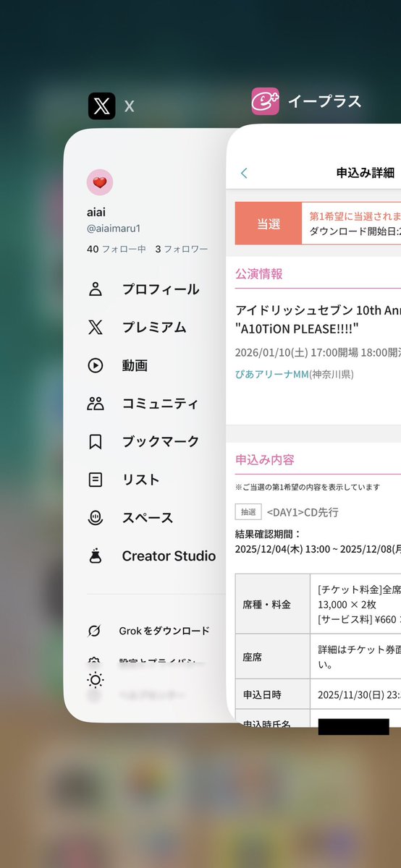Tap the 公演情報 section heading
Image resolution: width=401 pixels, height=868 pixels.
pyautogui.click(x=259, y=273)
